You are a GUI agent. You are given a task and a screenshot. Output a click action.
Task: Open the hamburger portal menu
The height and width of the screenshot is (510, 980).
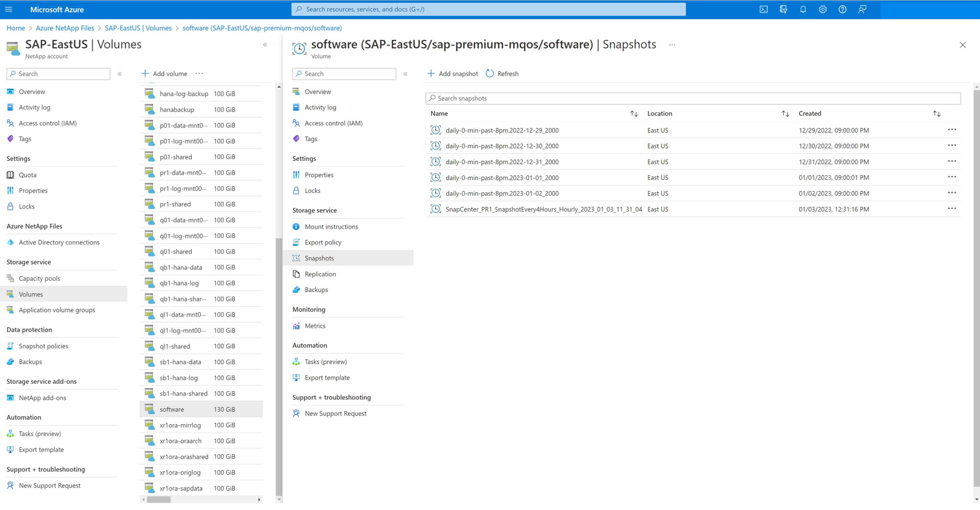click(9, 9)
